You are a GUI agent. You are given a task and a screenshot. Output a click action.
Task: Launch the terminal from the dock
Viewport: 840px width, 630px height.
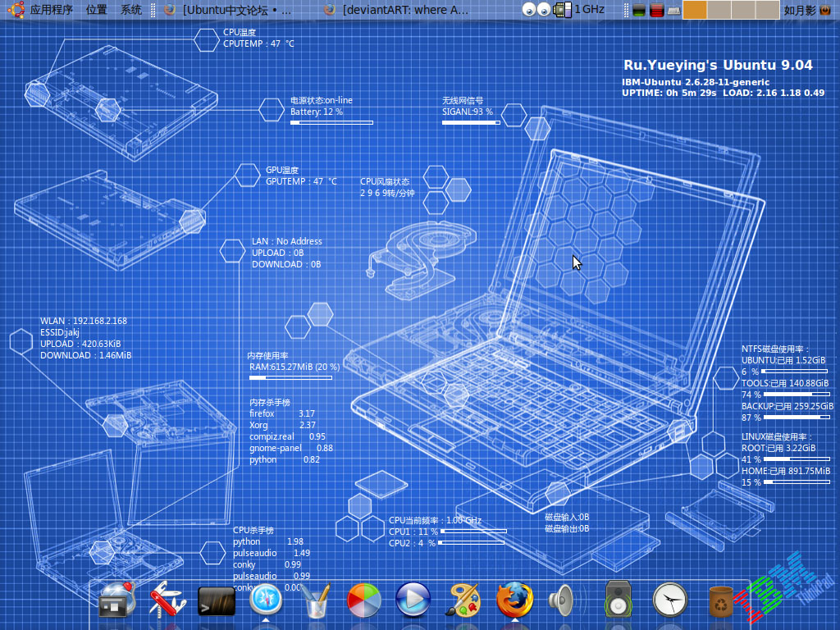tap(217, 600)
